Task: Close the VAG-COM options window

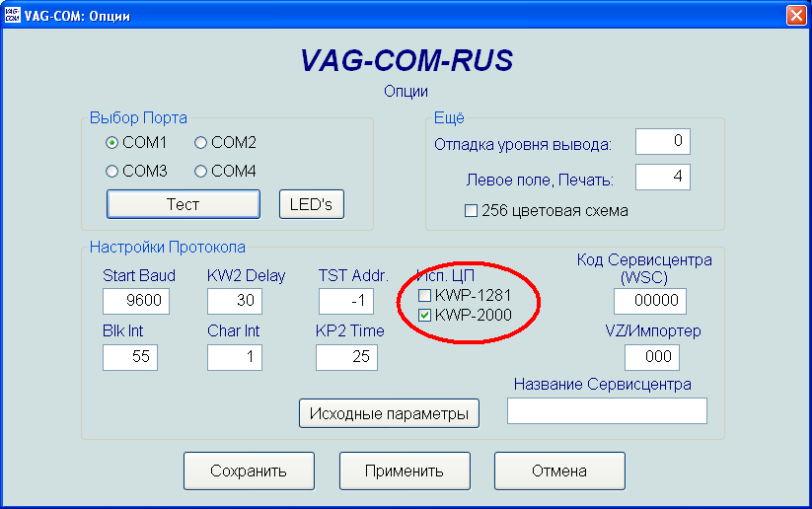Action: (x=795, y=16)
